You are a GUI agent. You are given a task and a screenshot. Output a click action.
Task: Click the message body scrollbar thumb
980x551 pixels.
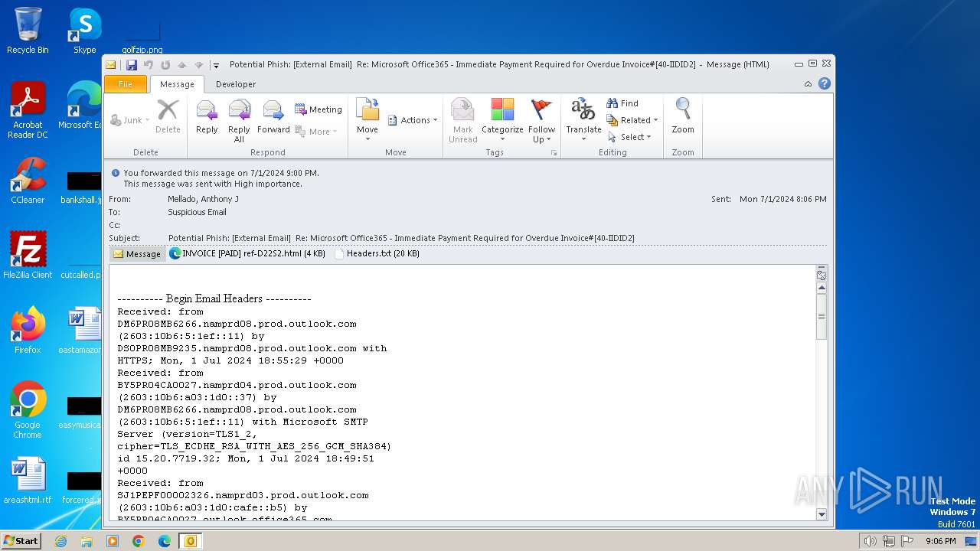click(822, 318)
